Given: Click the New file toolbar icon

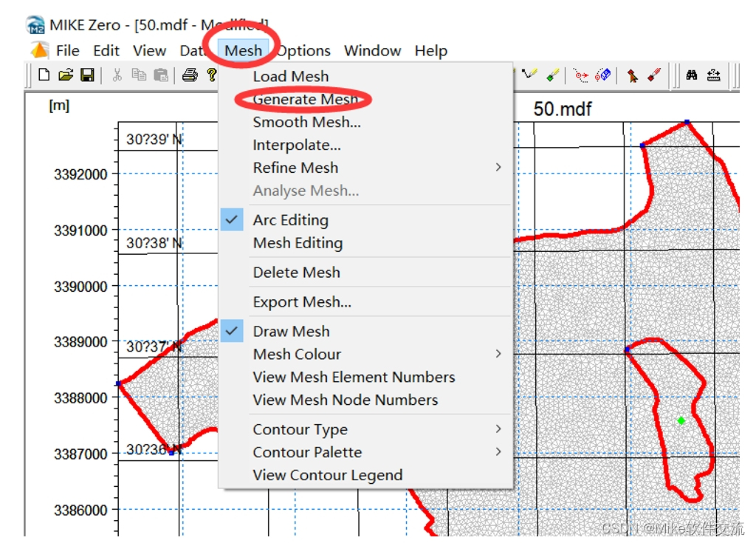Looking at the screenshot, I should click(44, 75).
